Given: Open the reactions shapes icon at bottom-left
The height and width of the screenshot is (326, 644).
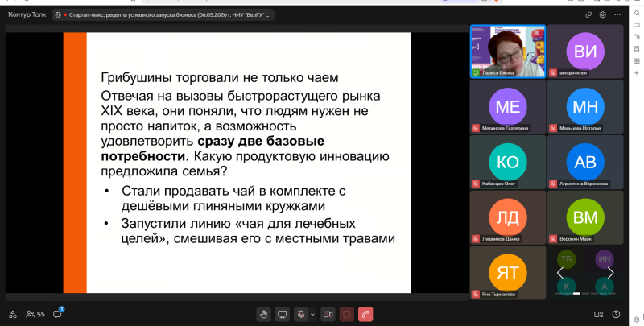Looking at the screenshot, I should tap(13, 314).
